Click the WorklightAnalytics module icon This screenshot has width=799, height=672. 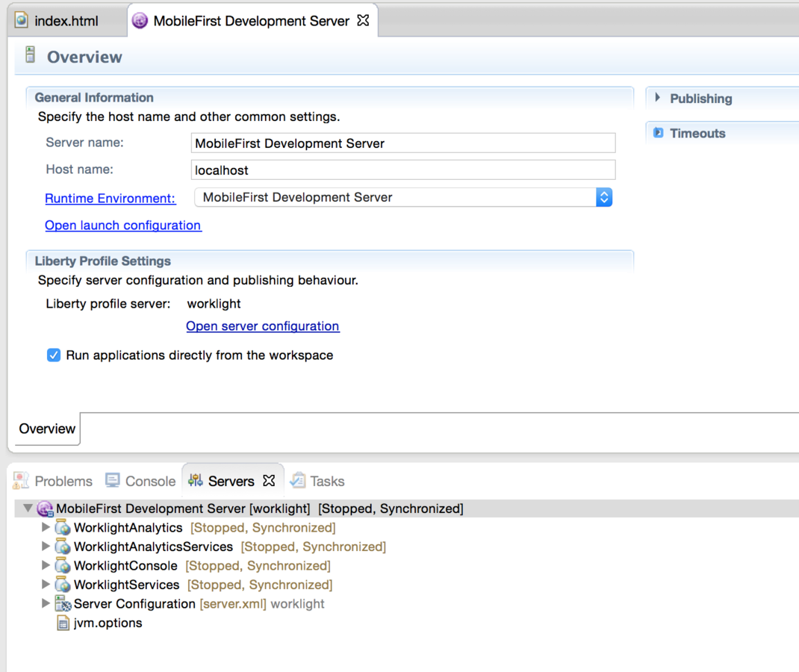(x=62, y=527)
